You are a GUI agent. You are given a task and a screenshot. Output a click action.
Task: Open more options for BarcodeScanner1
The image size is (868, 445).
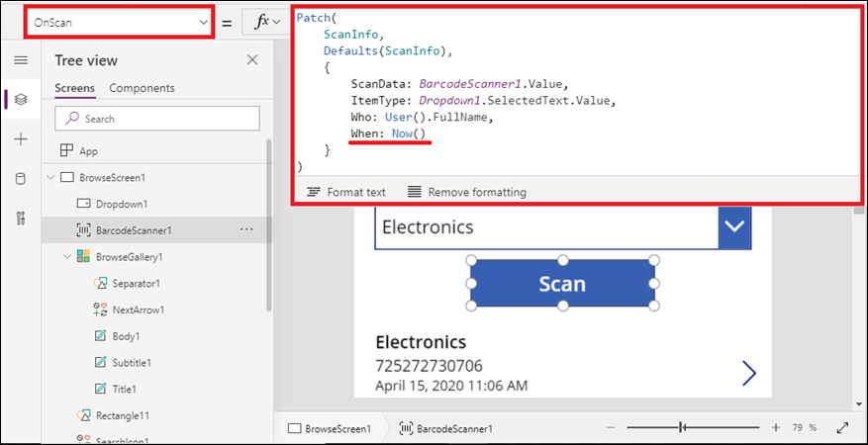[246, 229]
